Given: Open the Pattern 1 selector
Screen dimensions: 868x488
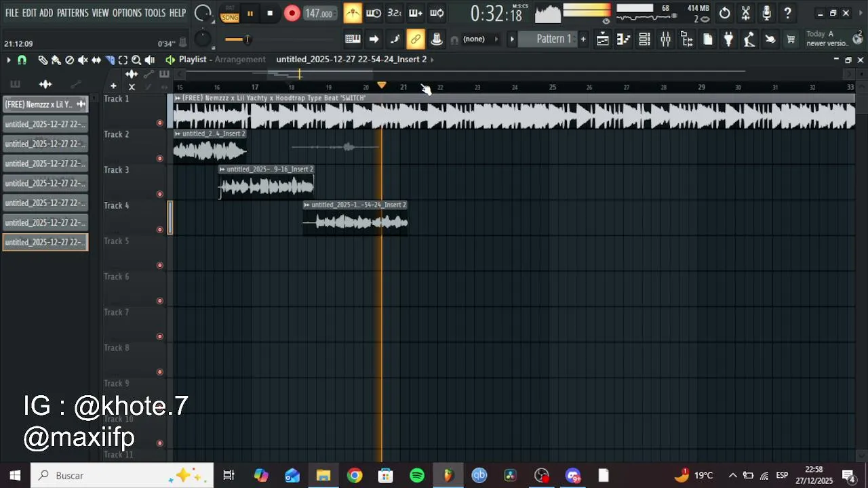Looking at the screenshot, I should [553, 39].
